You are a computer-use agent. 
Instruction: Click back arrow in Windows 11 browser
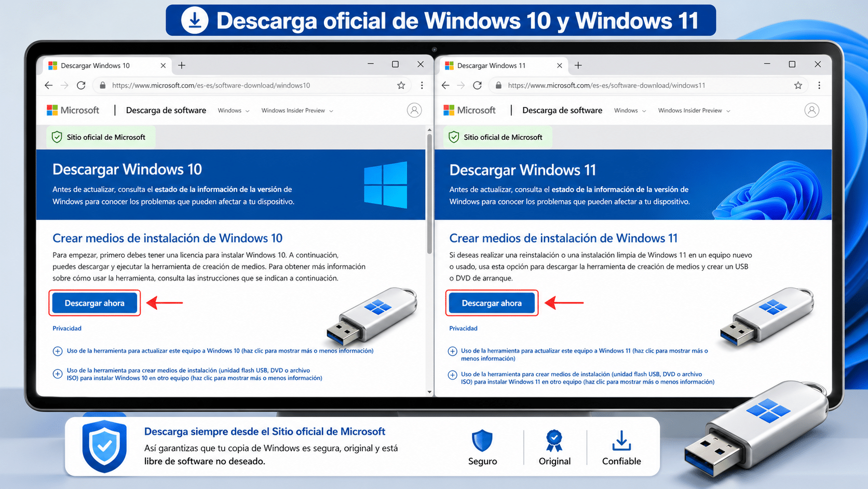[445, 85]
